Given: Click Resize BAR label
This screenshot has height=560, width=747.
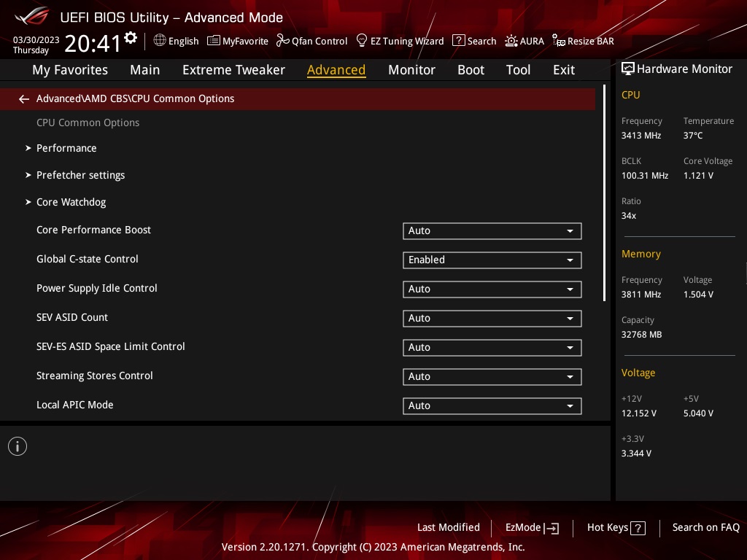Looking at the screenshot, I should point(590,42).
